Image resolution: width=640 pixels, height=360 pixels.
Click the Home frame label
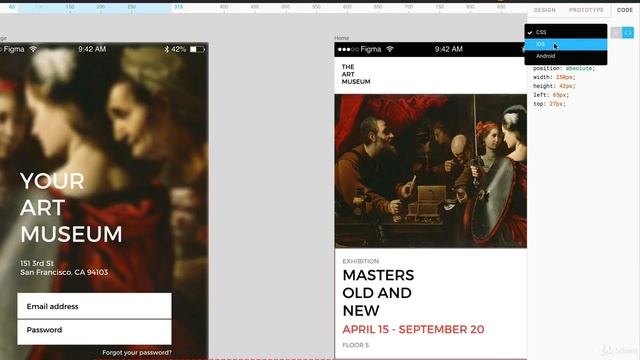point(341,38)
